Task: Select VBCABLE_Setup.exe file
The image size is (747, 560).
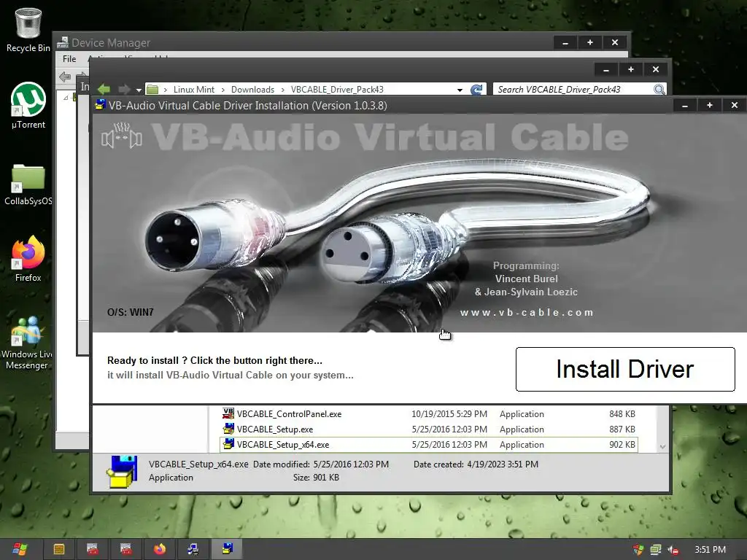Action: pos(275,429)
